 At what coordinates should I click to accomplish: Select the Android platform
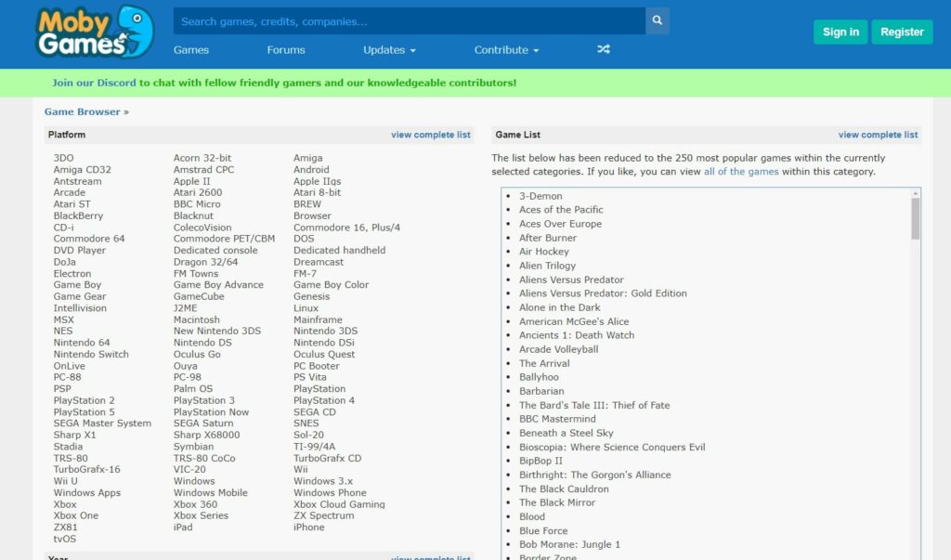click(x=311, y=169)
